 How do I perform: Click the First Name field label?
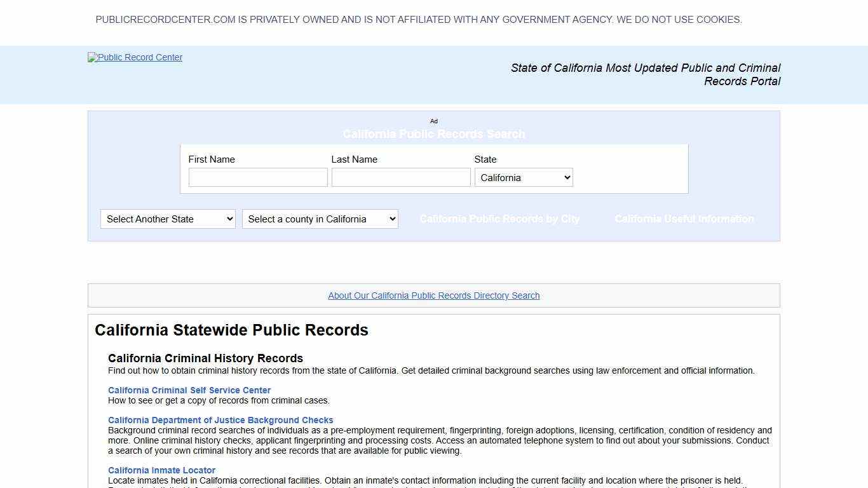212,159
